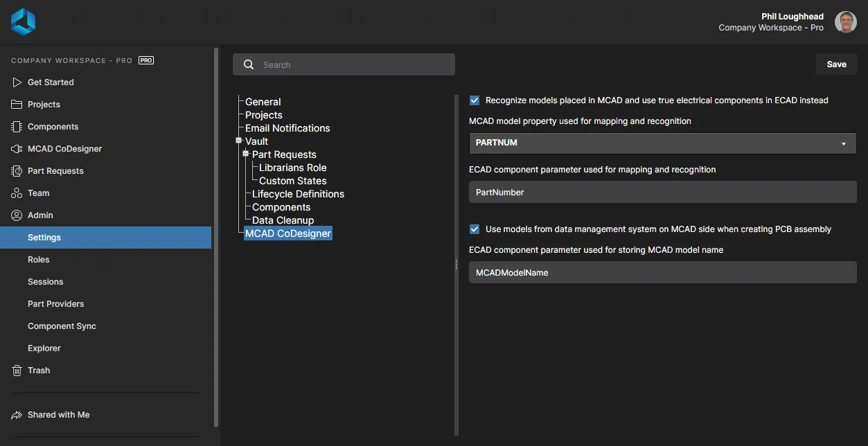
Task: Toggle Use models from data management checkbox
Action: click(475, 229)
